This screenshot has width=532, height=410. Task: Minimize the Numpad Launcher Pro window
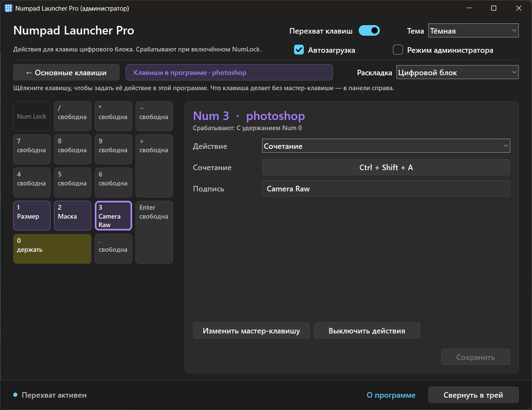[x=469, y=8]
